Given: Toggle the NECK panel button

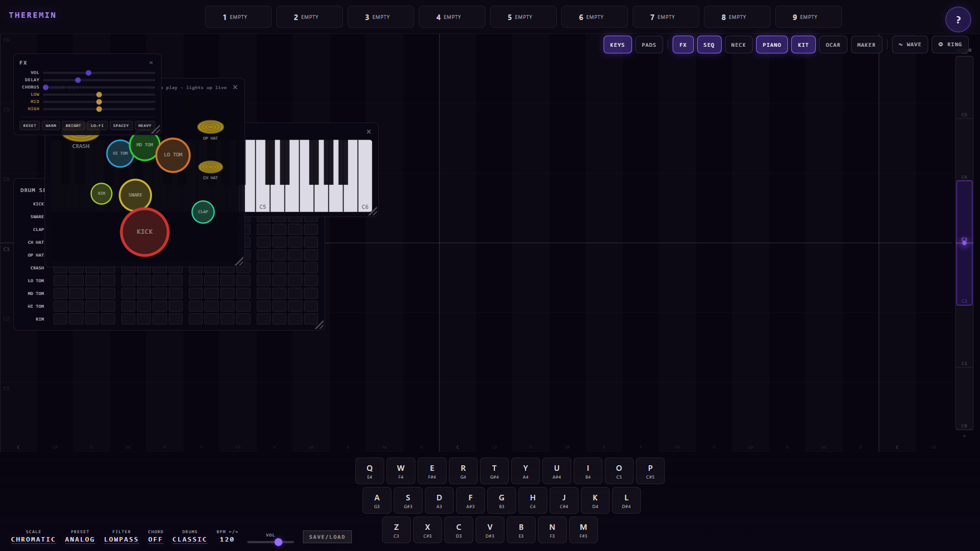Looking at the screenshot, I should 738,45.
